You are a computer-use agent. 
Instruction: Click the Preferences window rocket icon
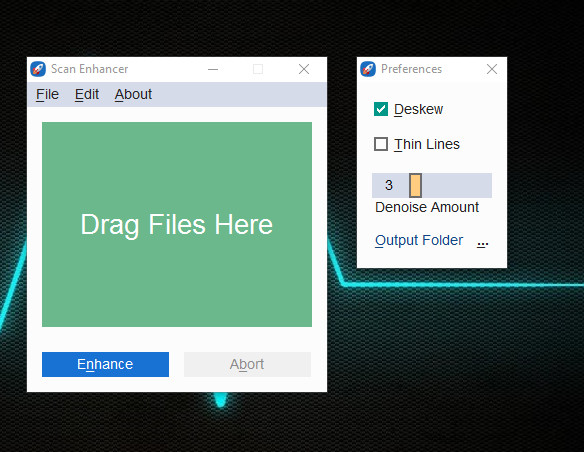(x=368, y=69)
